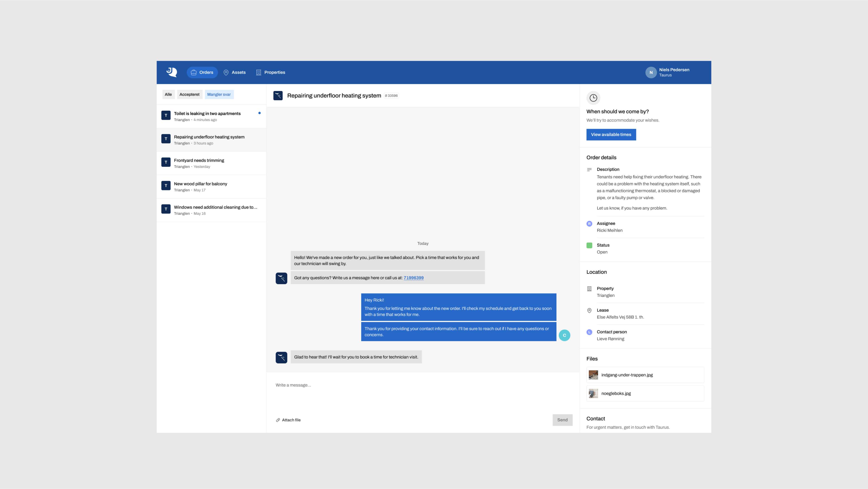Click View available times
The height and width of the screenshot is (489, 868).
pos(611,135)
